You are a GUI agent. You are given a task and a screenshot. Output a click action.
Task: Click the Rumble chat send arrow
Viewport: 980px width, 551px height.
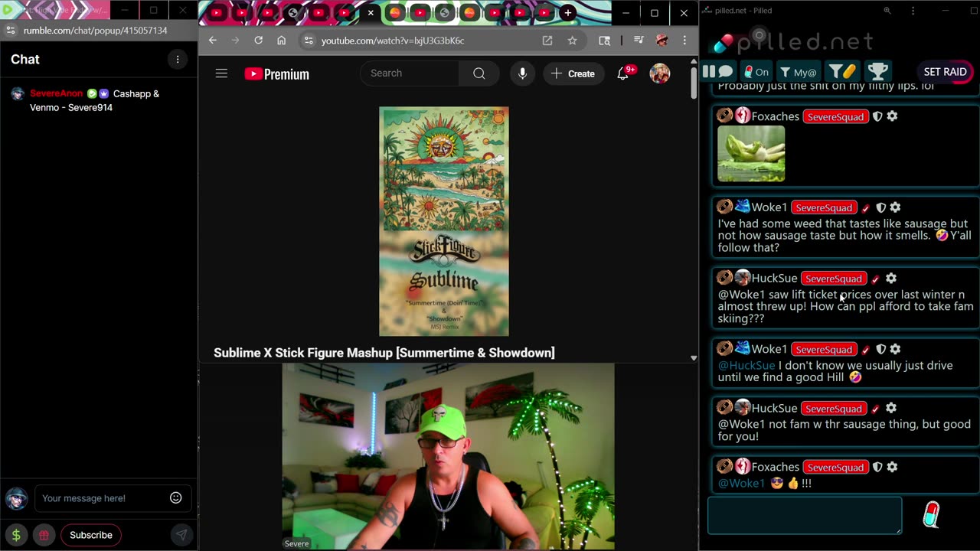click(181, 535)
